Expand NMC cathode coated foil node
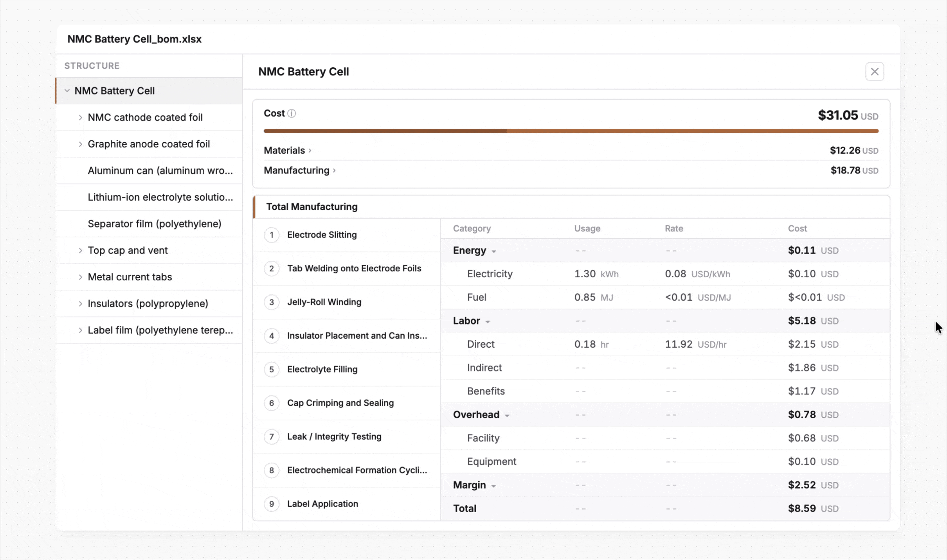 [80, 117]
